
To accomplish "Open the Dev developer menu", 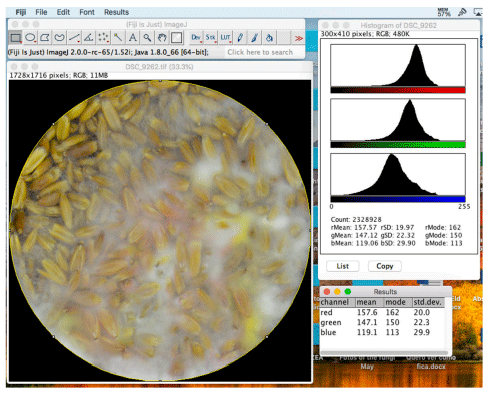I will 196,38.
